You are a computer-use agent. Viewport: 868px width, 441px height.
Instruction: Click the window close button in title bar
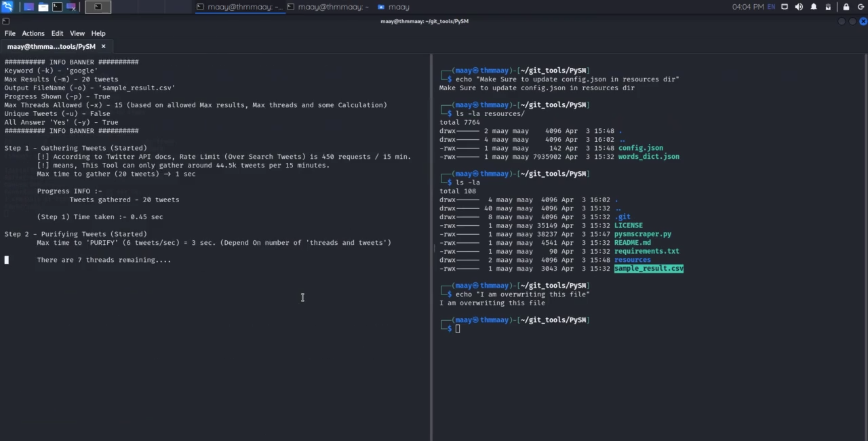pos(863,21)
